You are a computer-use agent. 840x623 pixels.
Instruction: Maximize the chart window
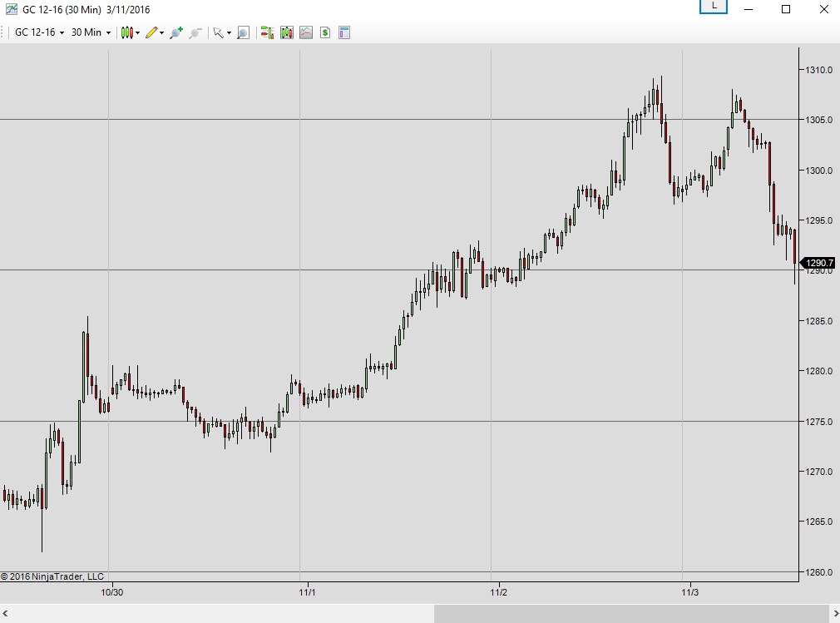(x=786, y=9)
